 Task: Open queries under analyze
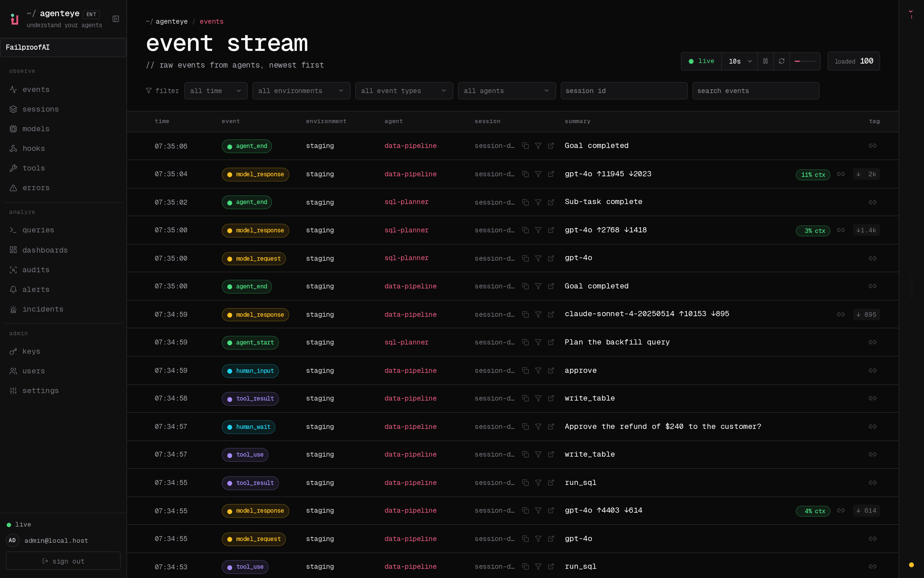pyautogui.click(x=63, y=230)
